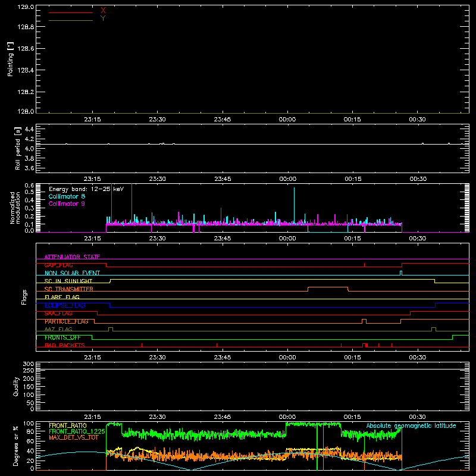Click the 'Collimator 8' legend text
The width and height of the screenshot is (476, 476).
click(x=67, y=196)
